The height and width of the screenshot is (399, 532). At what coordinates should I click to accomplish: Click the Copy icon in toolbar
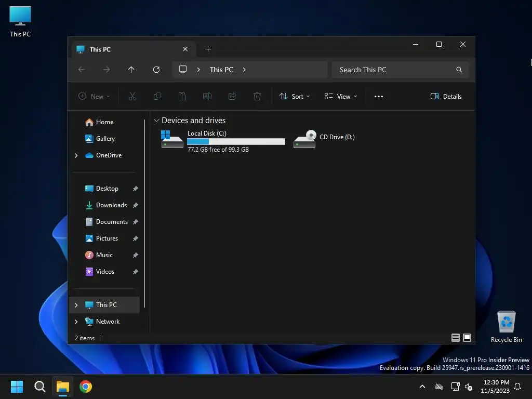click(157, 96)
